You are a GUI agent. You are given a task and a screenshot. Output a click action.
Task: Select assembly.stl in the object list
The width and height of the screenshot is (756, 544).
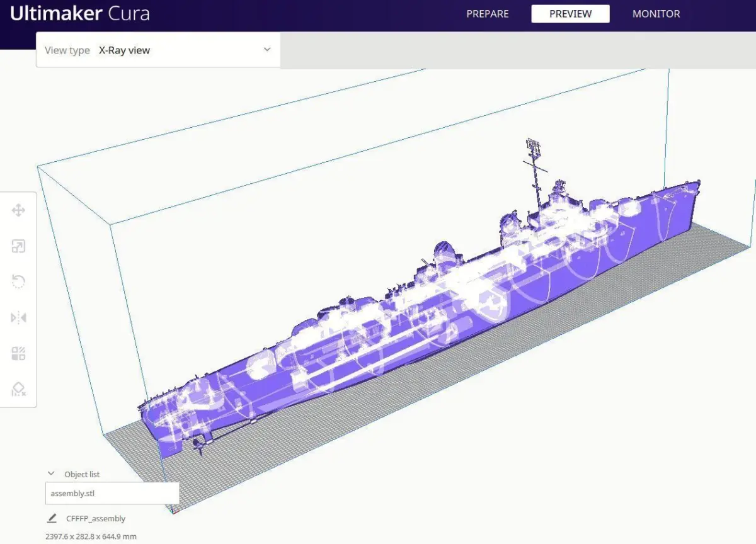tap(112, 494)
